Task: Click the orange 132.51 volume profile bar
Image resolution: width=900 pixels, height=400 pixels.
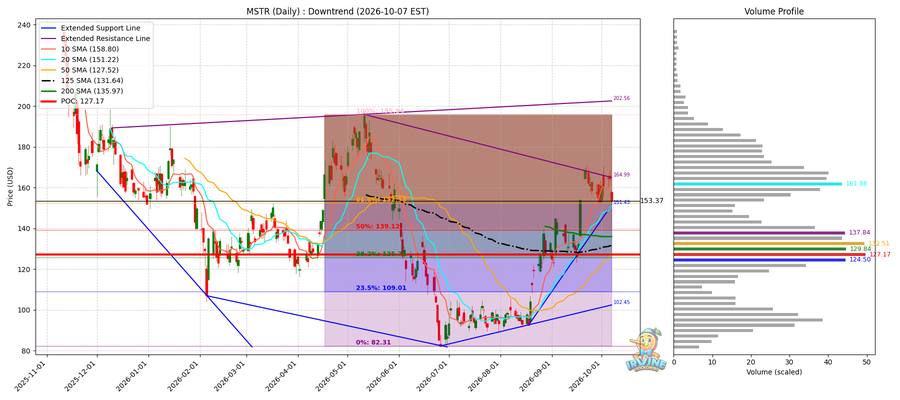Action: (x=769, y=243)
